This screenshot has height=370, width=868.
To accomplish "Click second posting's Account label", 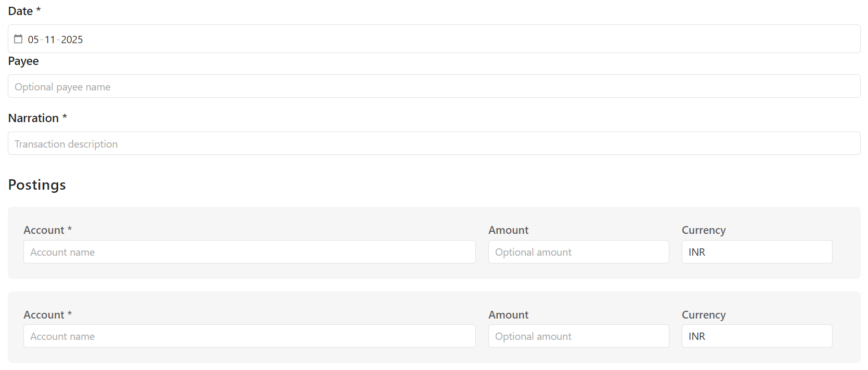I will [x=44, y=315].
